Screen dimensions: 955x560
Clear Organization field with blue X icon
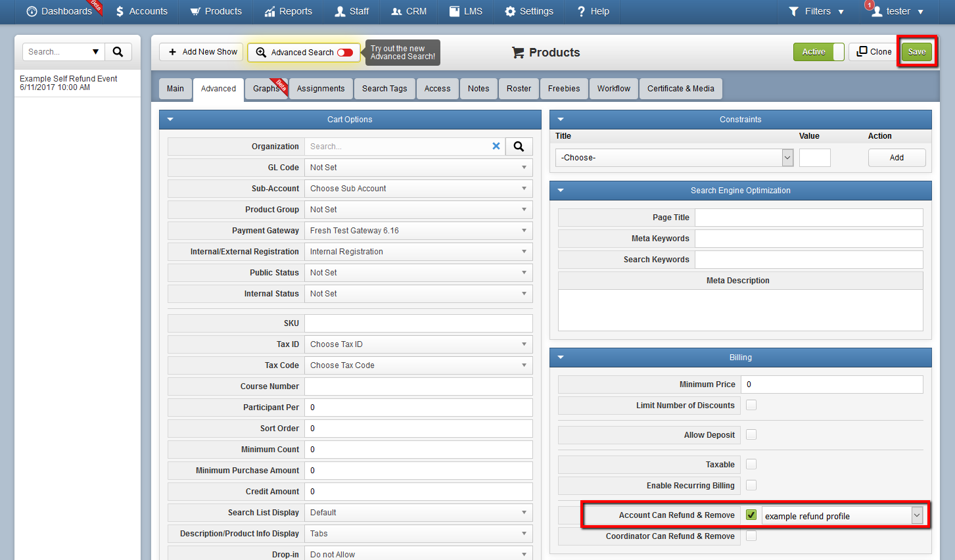(496, 147)
